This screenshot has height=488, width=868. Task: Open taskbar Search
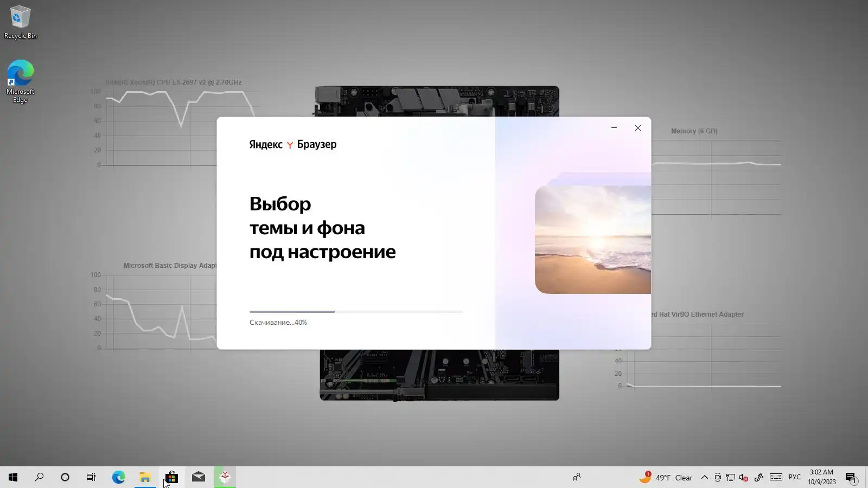coord(39,477)
